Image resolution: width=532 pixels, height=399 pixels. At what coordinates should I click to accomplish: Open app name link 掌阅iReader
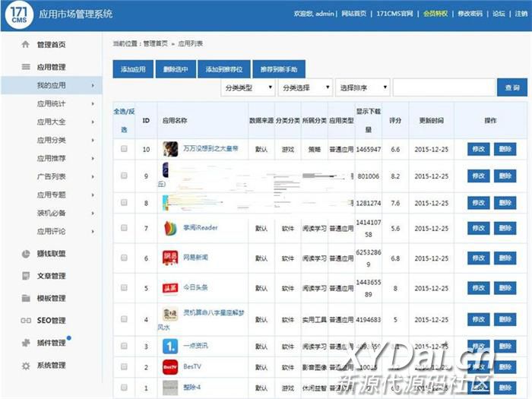(201, 228)
